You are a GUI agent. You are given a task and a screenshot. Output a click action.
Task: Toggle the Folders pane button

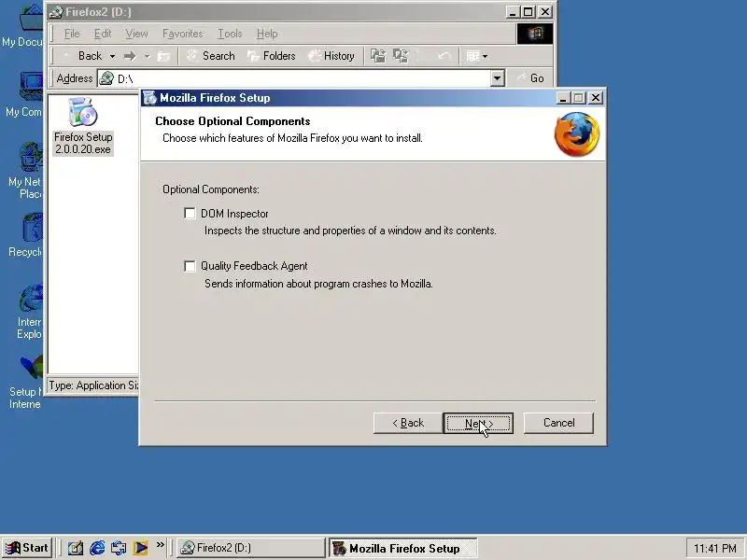click(x=272, y=56)
